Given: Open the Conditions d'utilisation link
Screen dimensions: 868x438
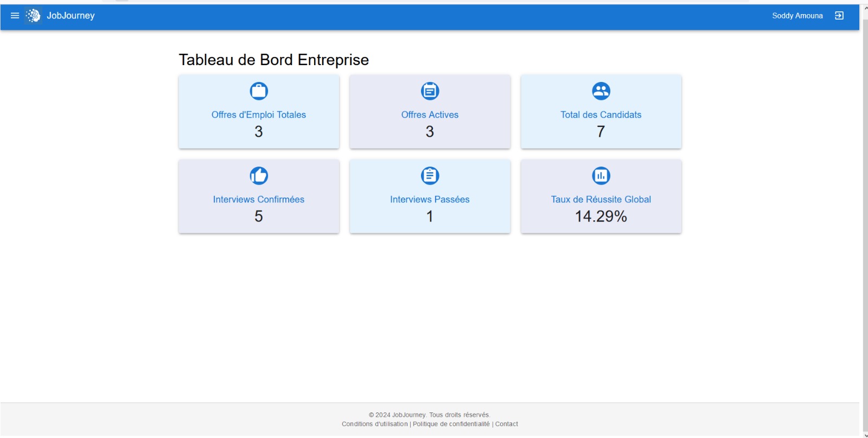Looking at the screenshot, I should click(x=374, y=424).
